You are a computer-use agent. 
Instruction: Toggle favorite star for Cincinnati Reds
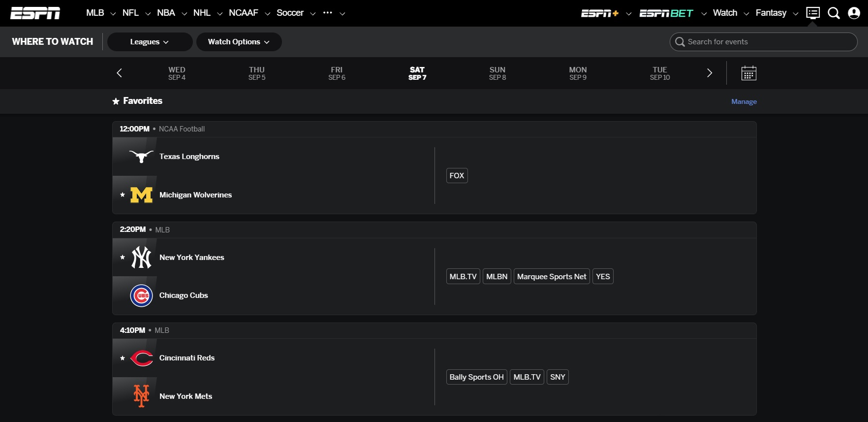click(x=123, y=358)
